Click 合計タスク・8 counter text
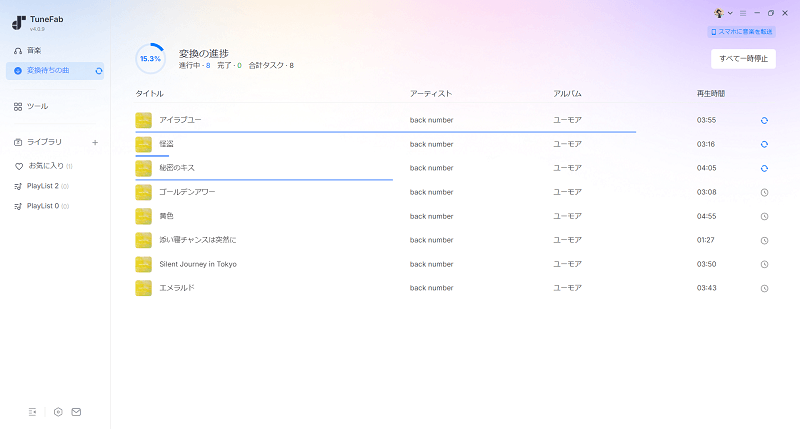This screenshot has width=800, height=429. pos(271,66)
